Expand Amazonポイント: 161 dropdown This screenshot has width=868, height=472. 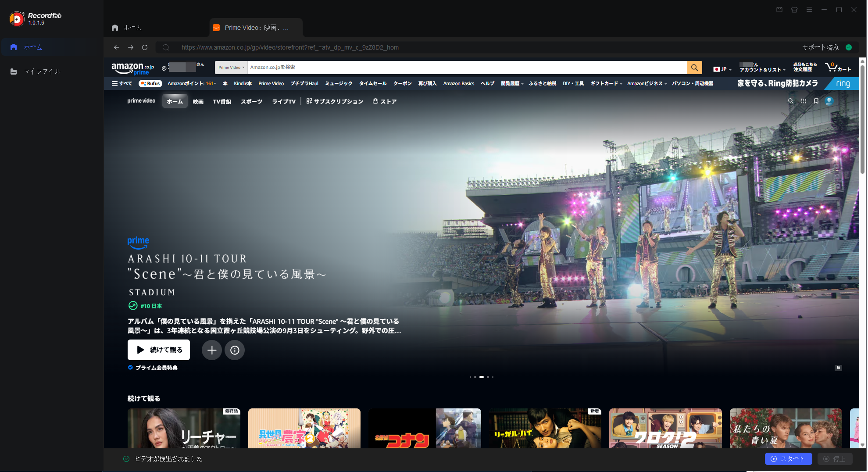tap(192, 83)
